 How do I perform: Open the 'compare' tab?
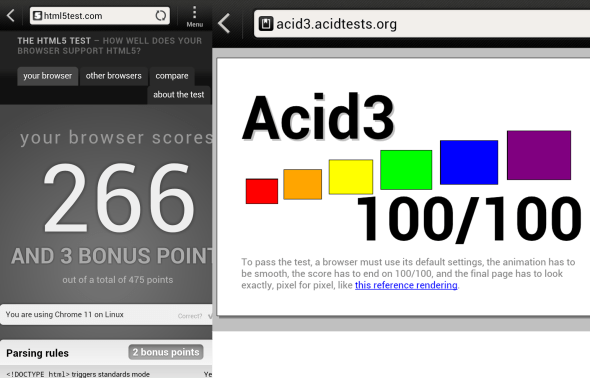(x=172, y=76)
